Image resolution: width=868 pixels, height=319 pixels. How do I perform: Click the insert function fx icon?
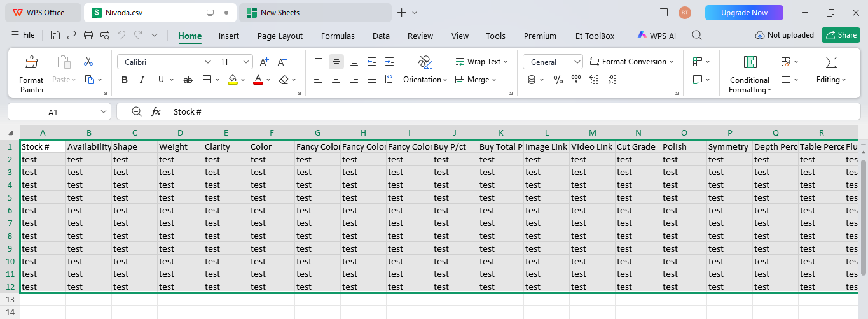pyautogui.click(x=156, y=111)
